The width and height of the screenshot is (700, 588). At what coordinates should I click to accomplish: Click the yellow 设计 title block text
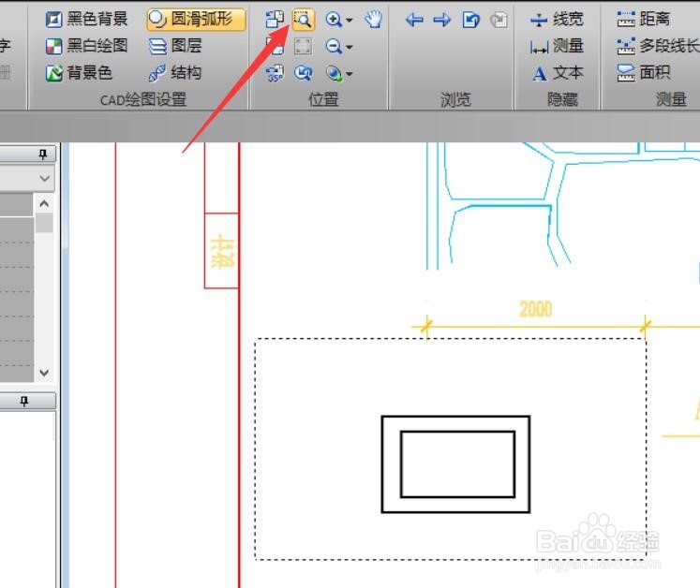(x=222, y=252)
